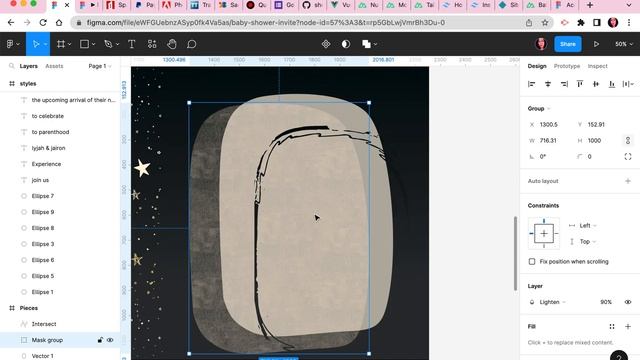Open the Resources components tool
640x360 pixels.
point(152,44)
